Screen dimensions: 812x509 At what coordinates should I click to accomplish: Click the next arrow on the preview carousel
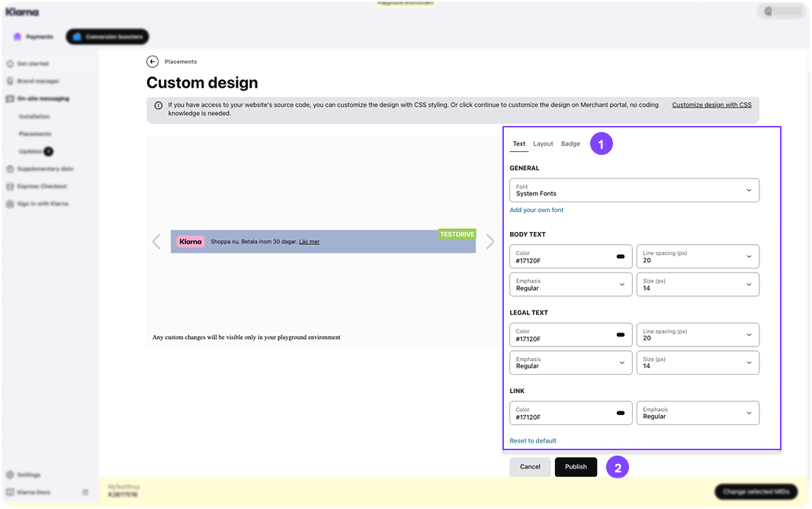coord(489,242)
